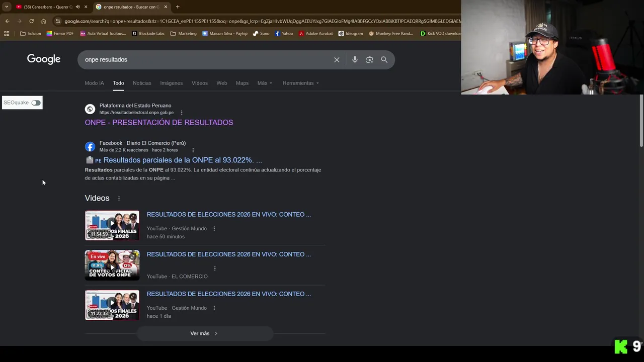Close the onpe resultados tab
The width and height of the screenshot is (644, 362).
pyautogui.click(x=166, y=7)
